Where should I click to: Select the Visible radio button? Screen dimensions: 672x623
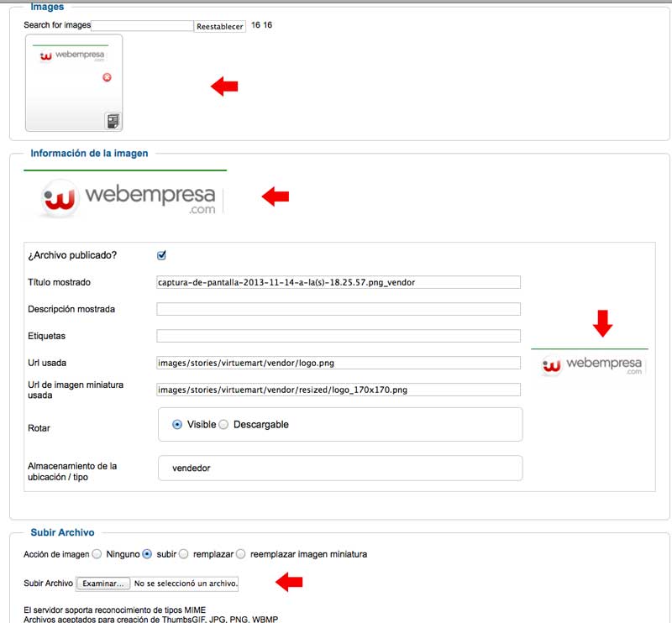(x=177, y=425)
